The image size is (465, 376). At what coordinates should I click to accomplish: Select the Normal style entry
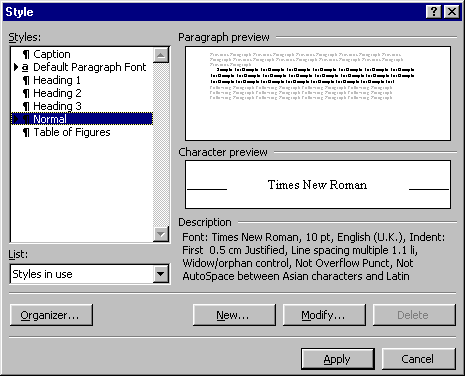tap(82, 119)
